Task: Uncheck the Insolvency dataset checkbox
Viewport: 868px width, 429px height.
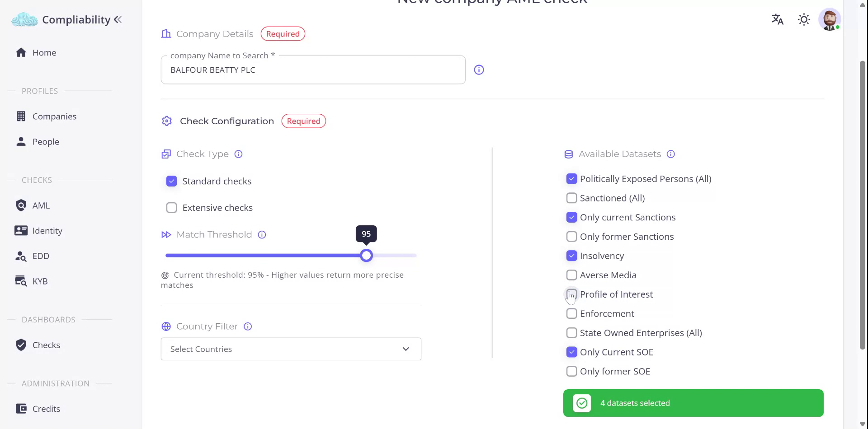Action: 571,256
